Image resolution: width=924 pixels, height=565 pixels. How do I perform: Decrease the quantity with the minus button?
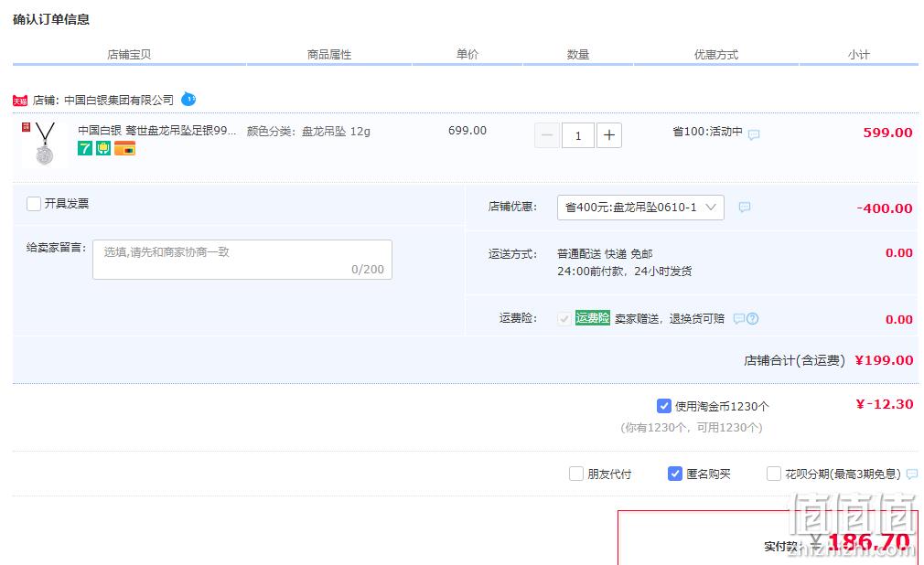[x=547, y=135]
